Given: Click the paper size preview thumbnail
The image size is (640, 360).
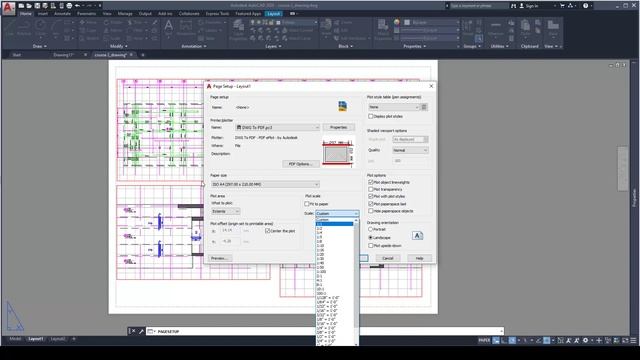Looking at the screenshot, I should pos(338,152).
